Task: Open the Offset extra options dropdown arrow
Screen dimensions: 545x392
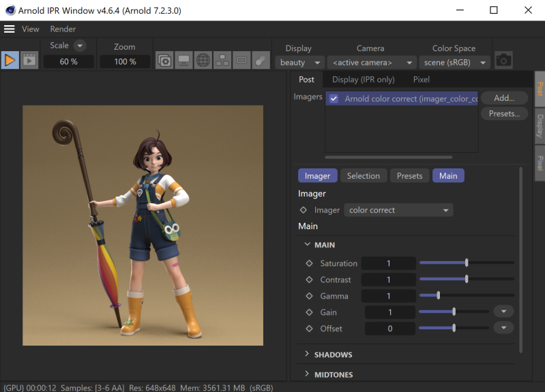Action: tap(503, 328)
